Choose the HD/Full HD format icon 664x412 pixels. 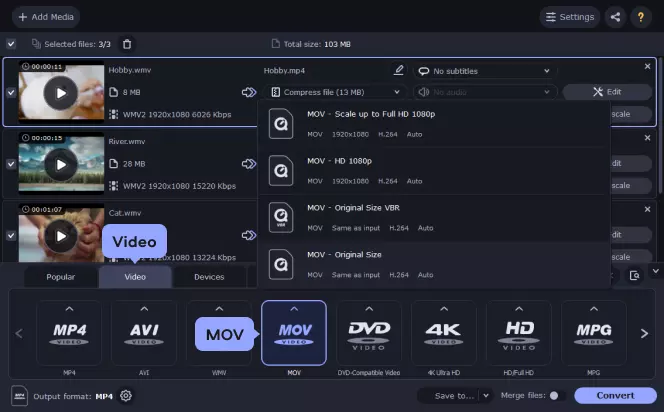(519, 333)
